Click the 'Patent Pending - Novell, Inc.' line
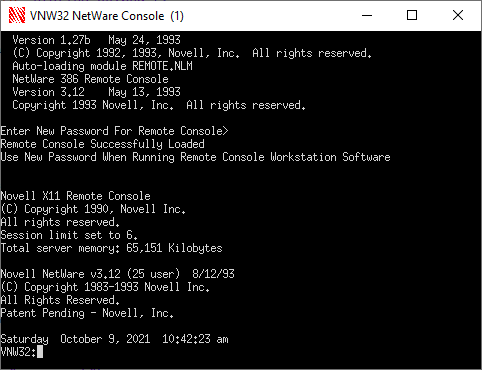Viewport: 482px width, 370px height. click(x=87, y=313)
